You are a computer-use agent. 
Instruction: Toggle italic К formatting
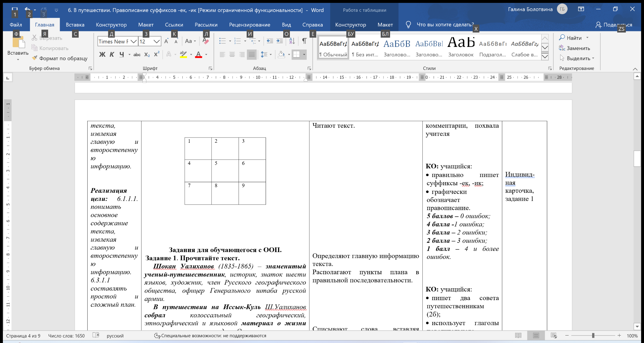112,54
